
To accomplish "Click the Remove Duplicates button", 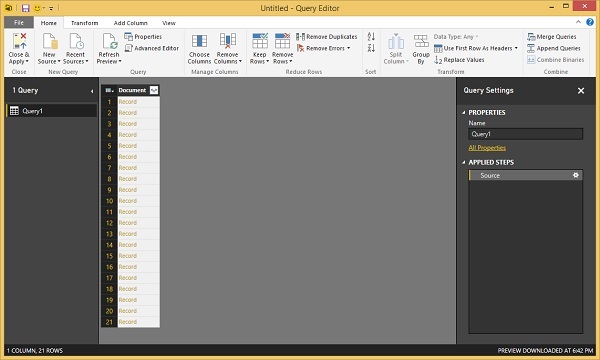I will pos(327,37).
